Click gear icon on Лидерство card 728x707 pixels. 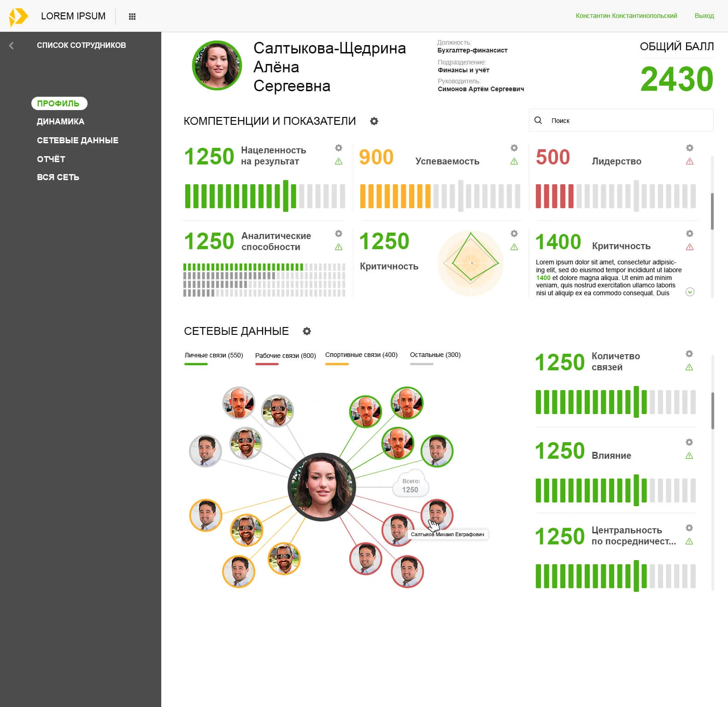tap(690, 148)
